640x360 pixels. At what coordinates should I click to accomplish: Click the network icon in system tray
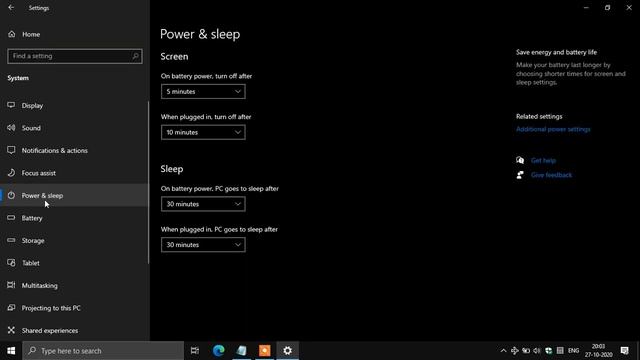[x=514, y=351]
